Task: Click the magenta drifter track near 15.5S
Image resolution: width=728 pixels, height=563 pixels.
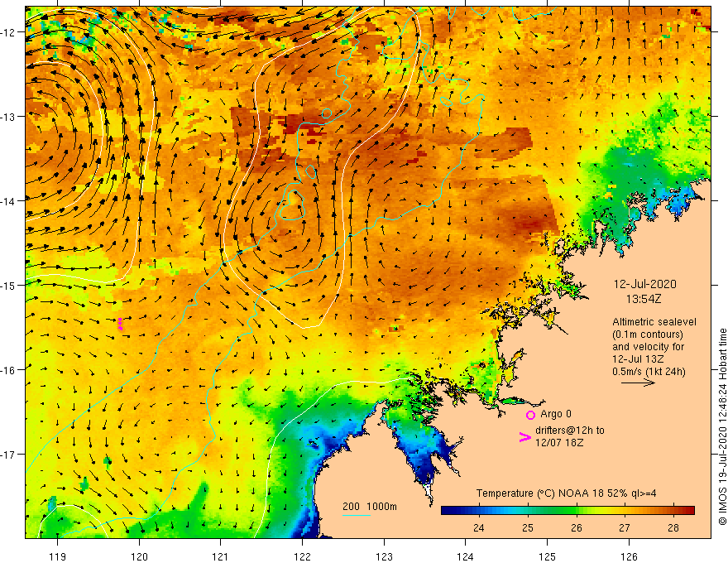Action: (120, 324)
